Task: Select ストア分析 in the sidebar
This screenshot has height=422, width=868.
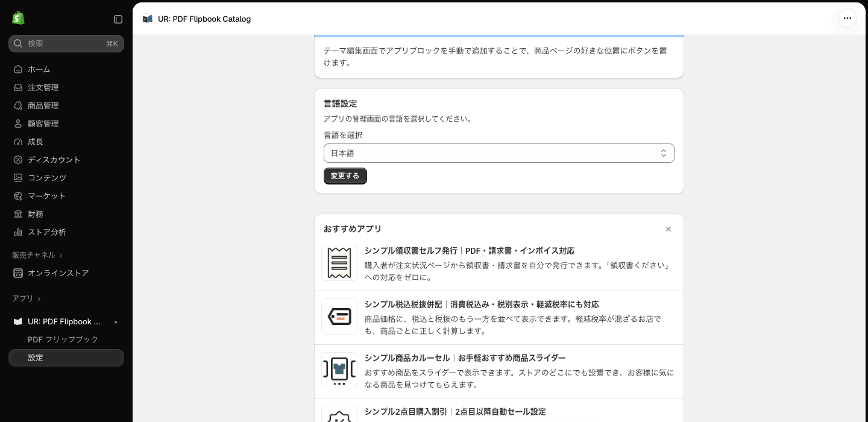Action: (x=66, y=232)
